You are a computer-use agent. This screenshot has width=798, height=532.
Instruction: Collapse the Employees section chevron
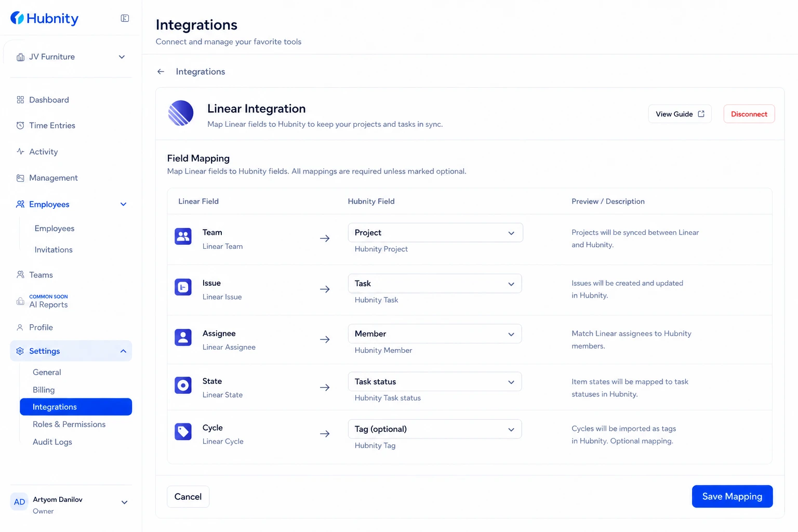click(x=123, y=204)
